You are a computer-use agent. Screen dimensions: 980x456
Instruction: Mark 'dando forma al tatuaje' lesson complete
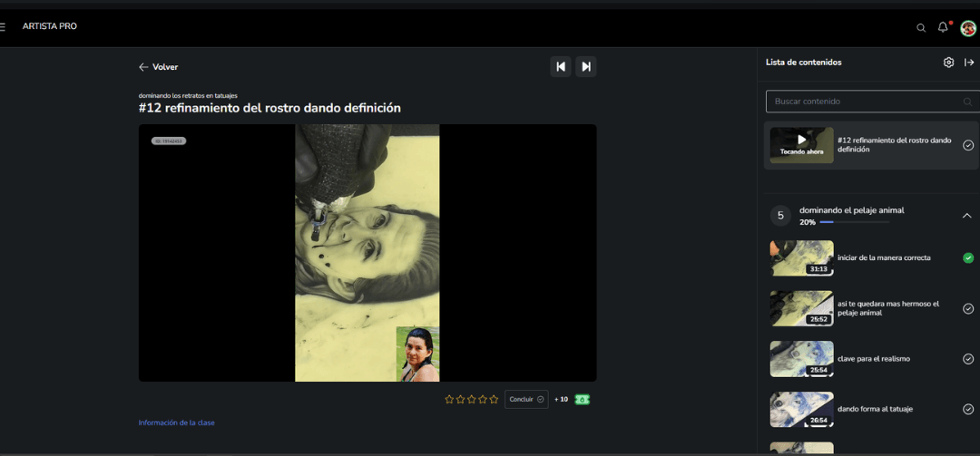968,409
